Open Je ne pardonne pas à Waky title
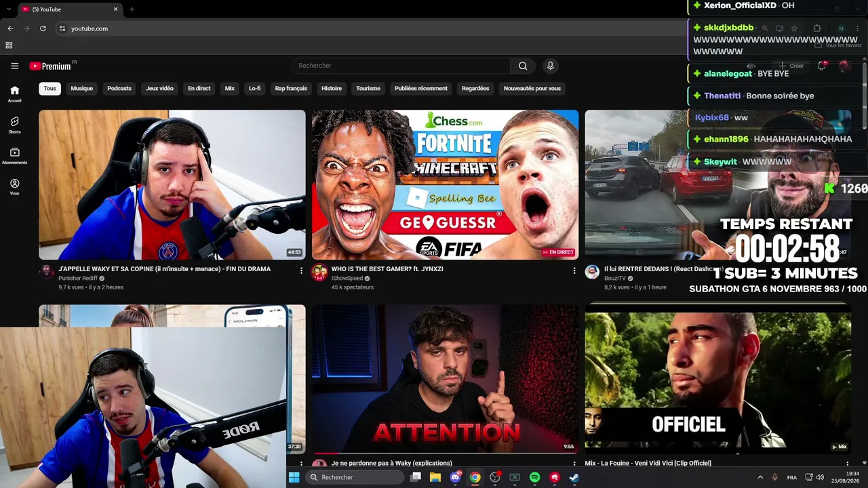868x488 pixels. (392, 464)
